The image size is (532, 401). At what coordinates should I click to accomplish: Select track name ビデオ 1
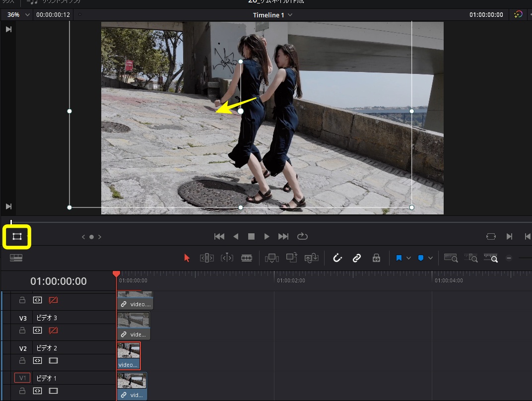47,378
